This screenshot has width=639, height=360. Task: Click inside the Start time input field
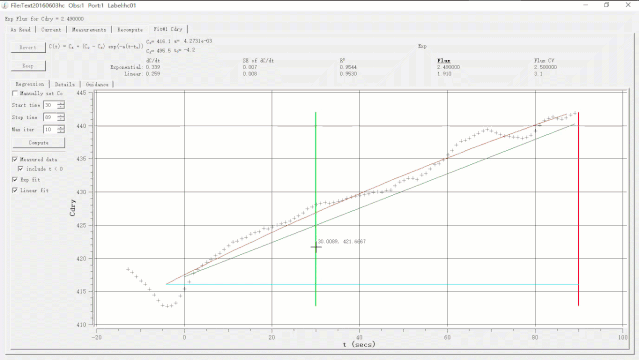(50, 105)
